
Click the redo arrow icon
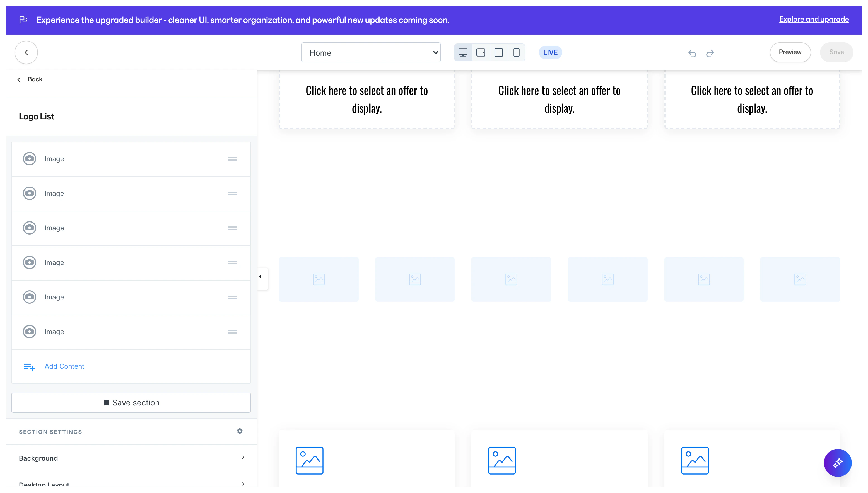point(710,53)
